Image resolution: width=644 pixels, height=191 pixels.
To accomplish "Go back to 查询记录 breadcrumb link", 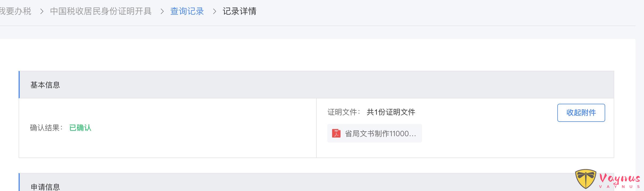I will click(187, 11).
